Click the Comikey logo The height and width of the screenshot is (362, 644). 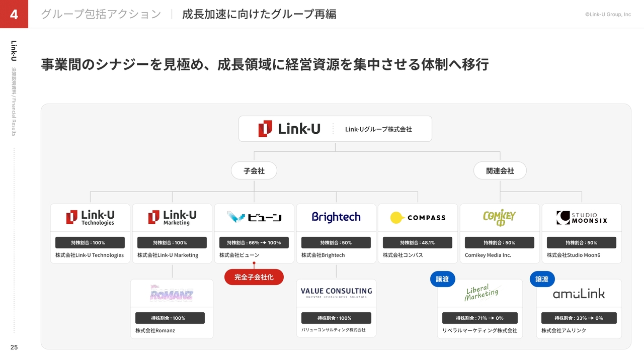[500, 218]
